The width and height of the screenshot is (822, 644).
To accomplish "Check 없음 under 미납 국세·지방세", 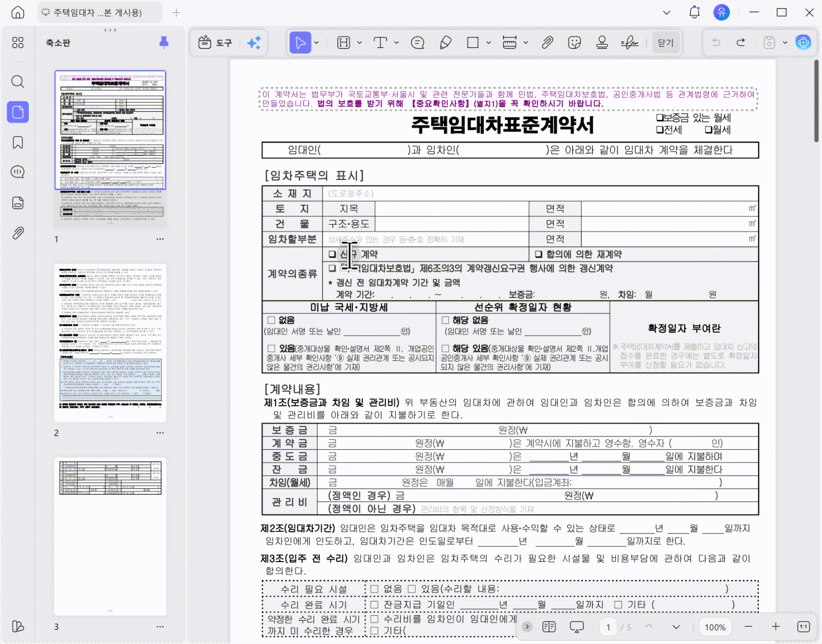I will (x=271, y=320).
